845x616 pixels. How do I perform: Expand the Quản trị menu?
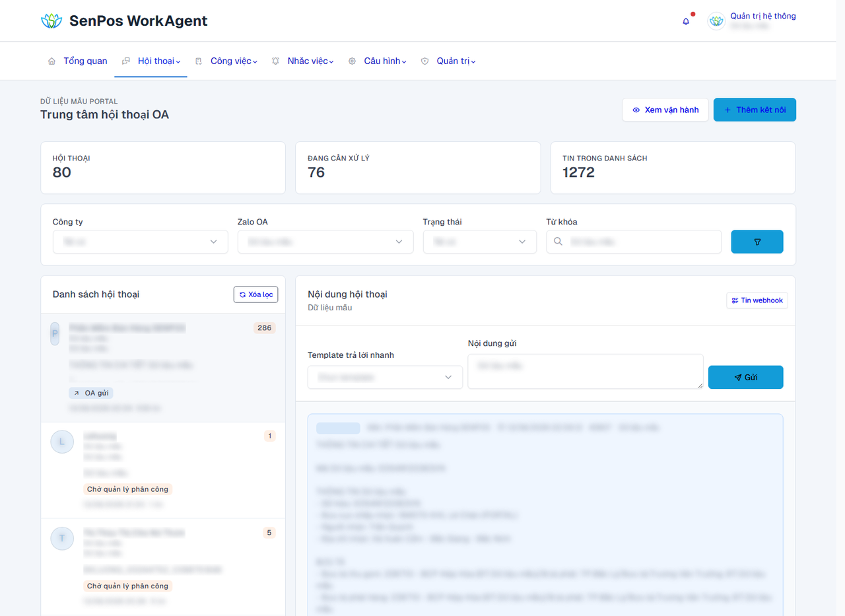(448, 61)
